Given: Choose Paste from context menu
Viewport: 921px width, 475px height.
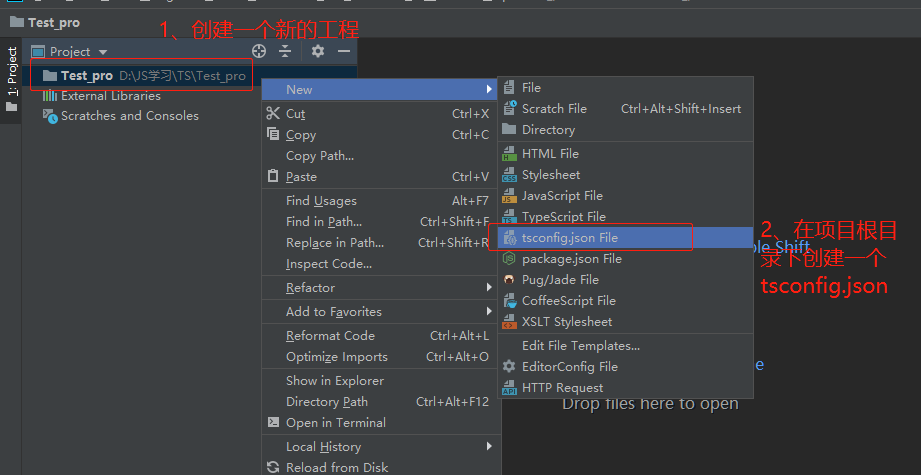Looking at the screenshot, I should pos(379,177).
